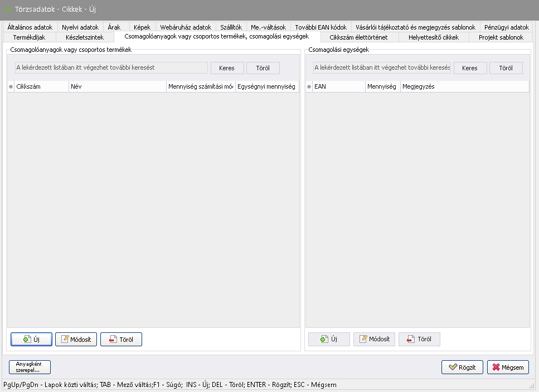Screen dimensions: 539x392
Task: Click Keres in Csomagolóanyagok search bar
Action: (x=227, y=68)
